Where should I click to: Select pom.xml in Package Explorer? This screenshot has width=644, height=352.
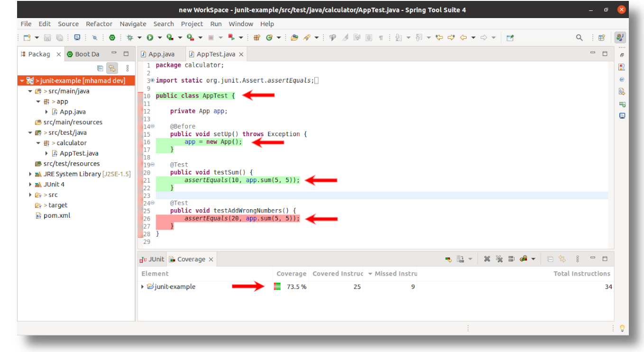57,215
